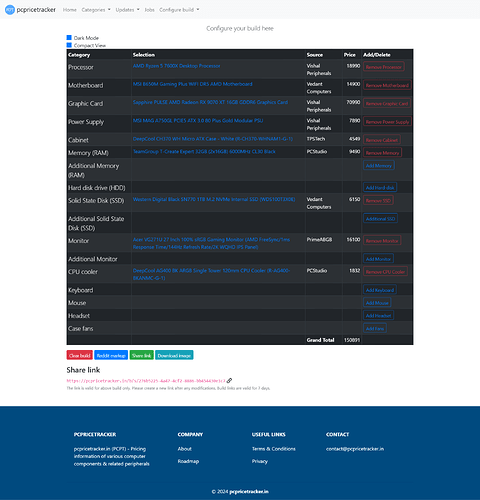Viewport: 480px width, 500px height.
Task: Open the Privacy footer link
Action: click(260, 461)
